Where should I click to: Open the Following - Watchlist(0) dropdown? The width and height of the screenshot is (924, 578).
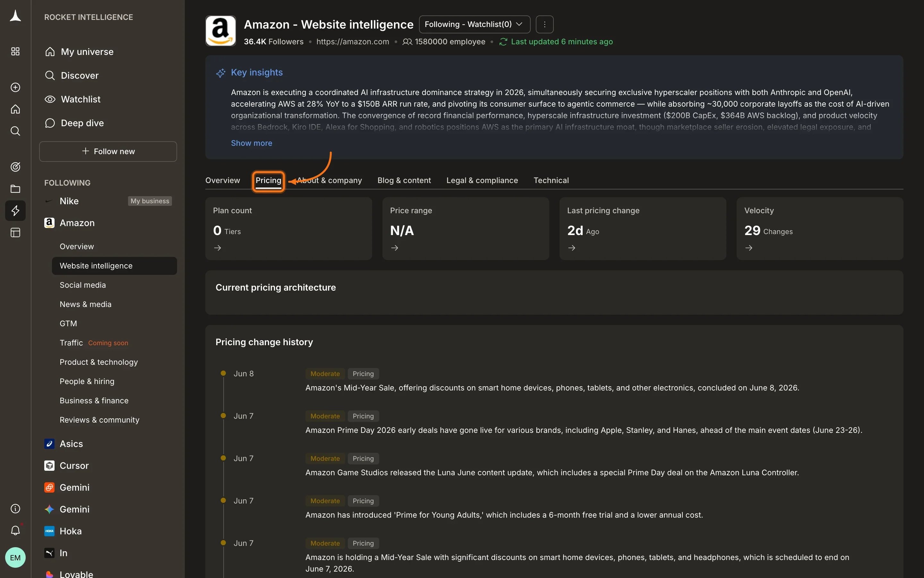(x=475, y=24)
